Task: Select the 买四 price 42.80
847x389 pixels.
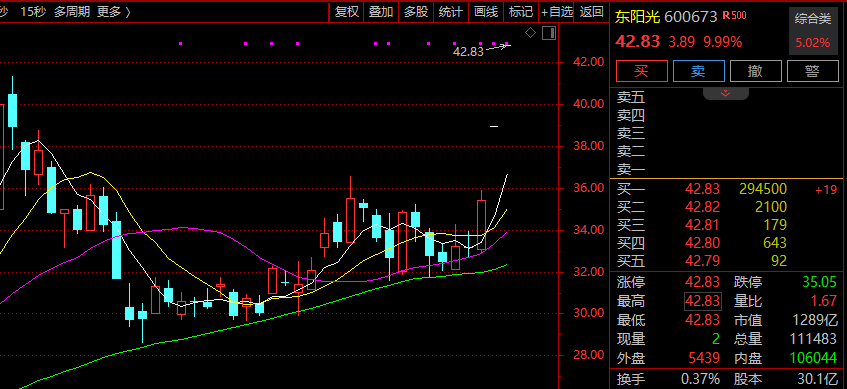Action: point(702,243)
